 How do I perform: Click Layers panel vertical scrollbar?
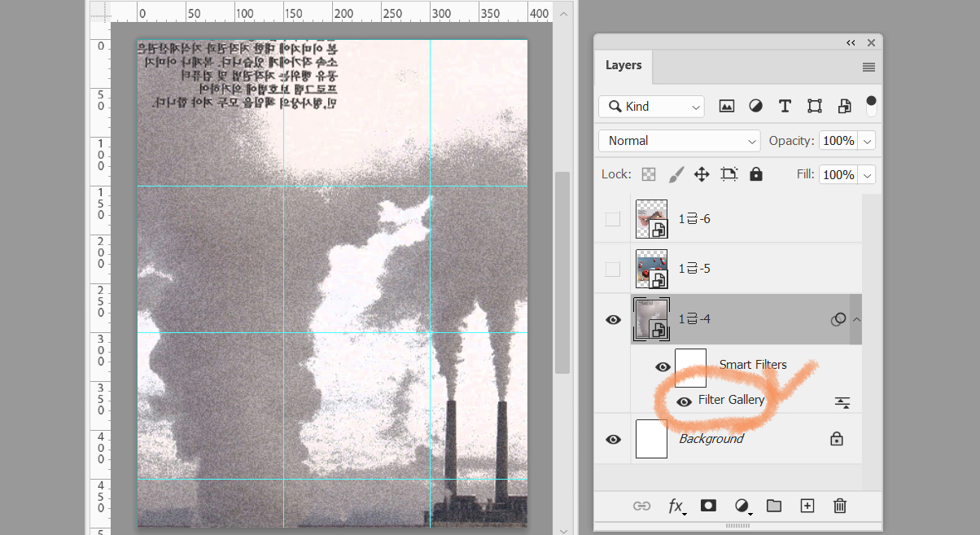871,342
